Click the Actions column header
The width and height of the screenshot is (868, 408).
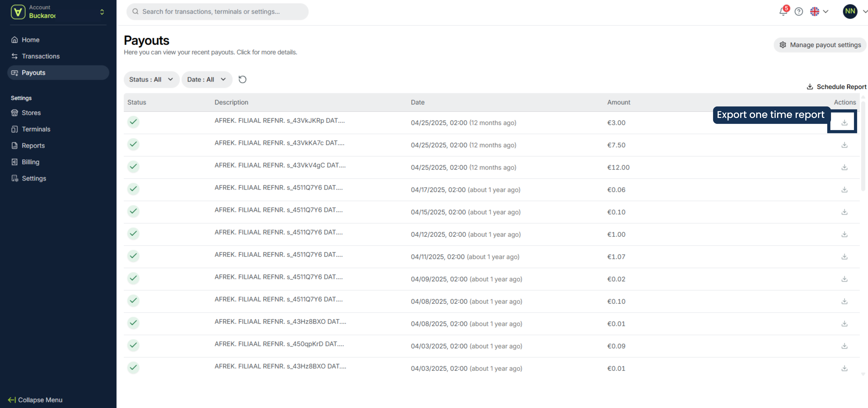(x=845, y=102)
